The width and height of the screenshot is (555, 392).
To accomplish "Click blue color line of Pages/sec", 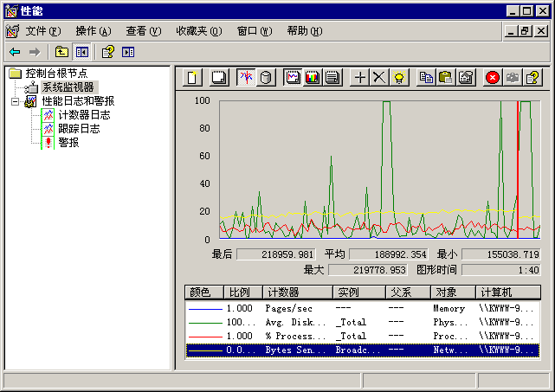I will (x=205, y=309).
